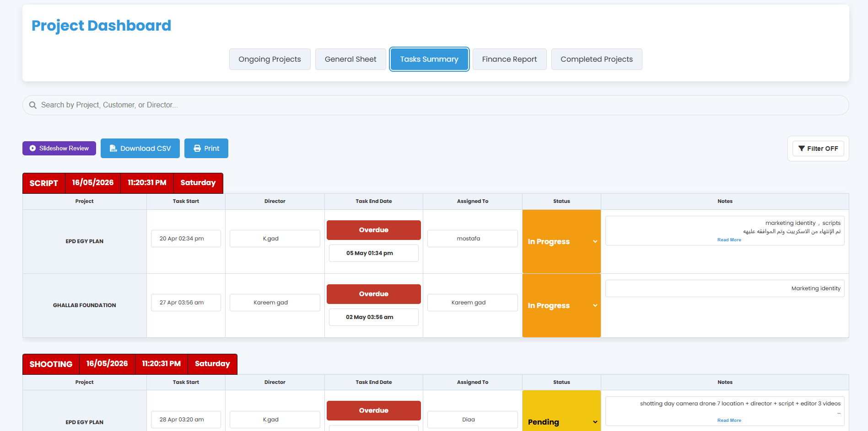868x431 pixels.
Task: Click the Project Dashboard title
Action: [101, 26]
